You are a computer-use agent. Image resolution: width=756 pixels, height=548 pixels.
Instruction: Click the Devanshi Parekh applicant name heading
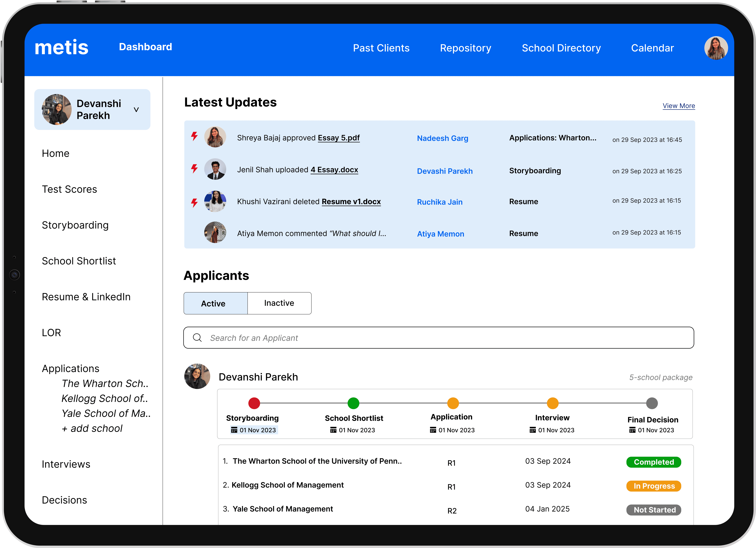(x=258, y=377)
